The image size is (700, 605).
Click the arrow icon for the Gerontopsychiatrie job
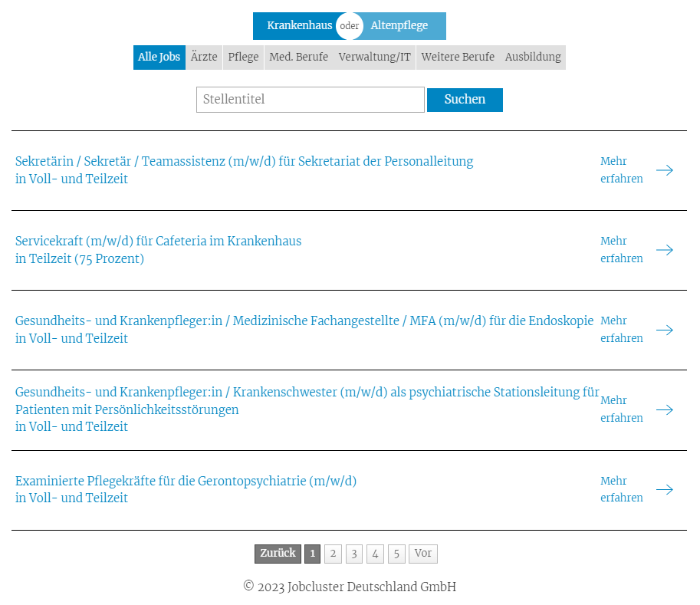[664, 489]
